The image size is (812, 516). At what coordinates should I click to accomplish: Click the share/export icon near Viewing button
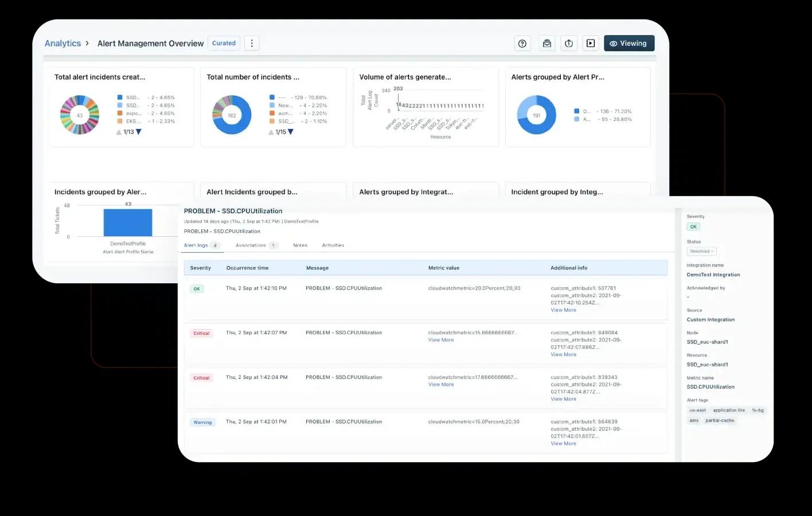(x=568, y=43)
